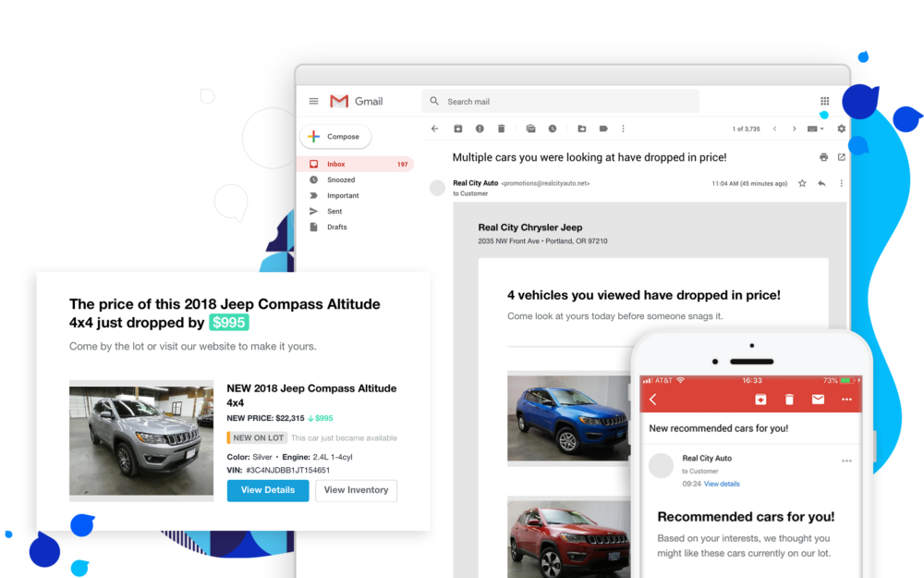Open the Gmail main menu hamburger icon

pos(313,102)
